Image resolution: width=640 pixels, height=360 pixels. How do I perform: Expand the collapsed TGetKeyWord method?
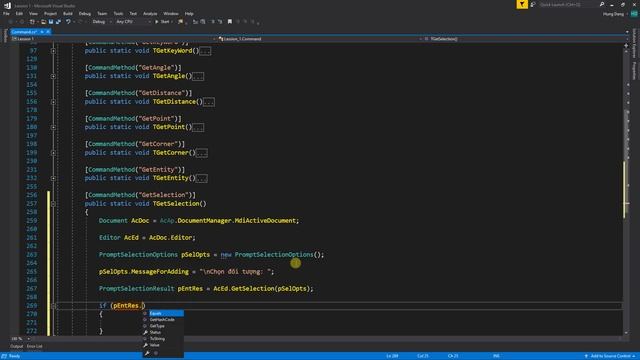click(x=53, y=51)
